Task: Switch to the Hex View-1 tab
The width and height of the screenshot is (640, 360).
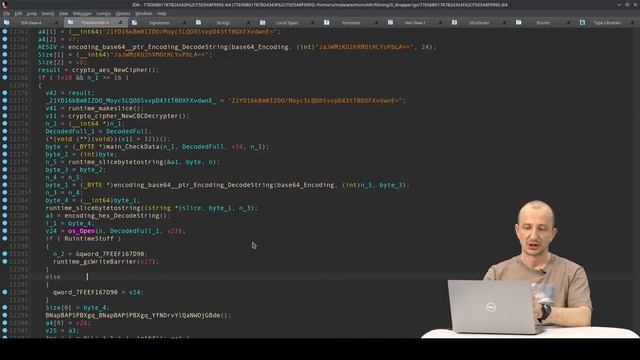Action: point(415,23)
